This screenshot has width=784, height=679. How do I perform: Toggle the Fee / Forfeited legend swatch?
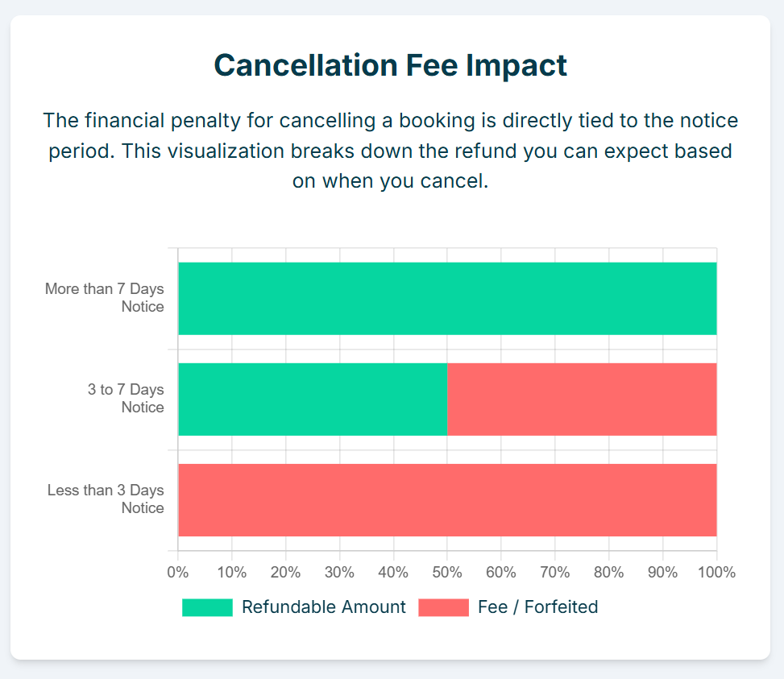point(443,607)
